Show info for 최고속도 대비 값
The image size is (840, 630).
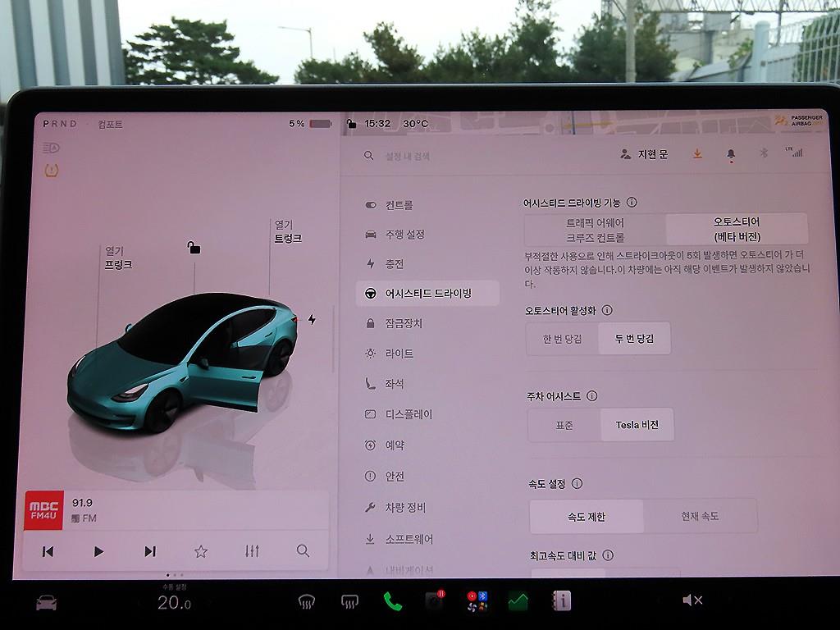coord(608,555)
